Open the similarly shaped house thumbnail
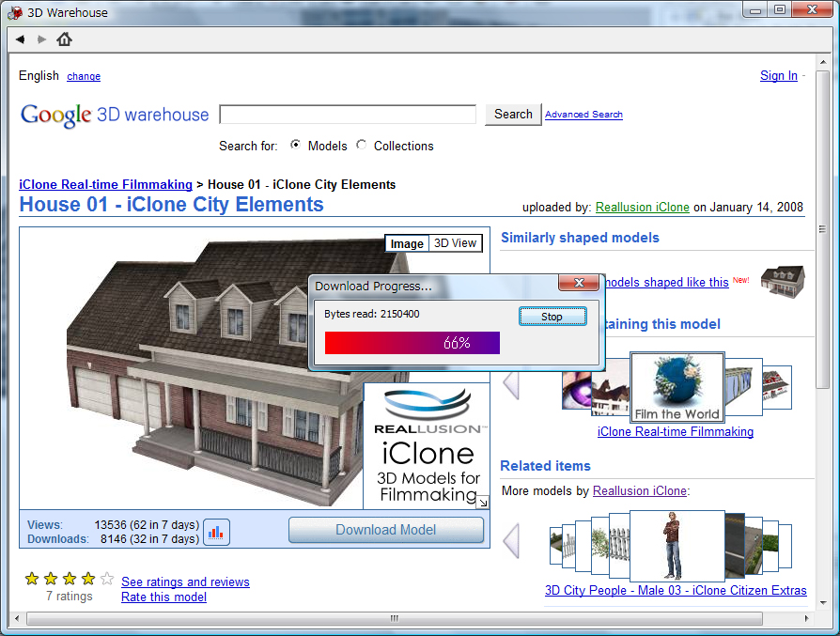Image resolution: width=840 pixels, height=636 pixels. (783, 281)
